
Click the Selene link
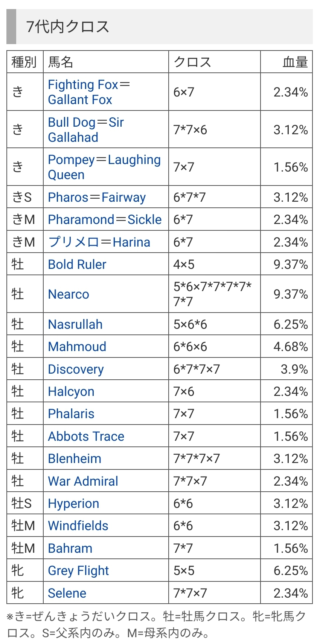point(67,593)
